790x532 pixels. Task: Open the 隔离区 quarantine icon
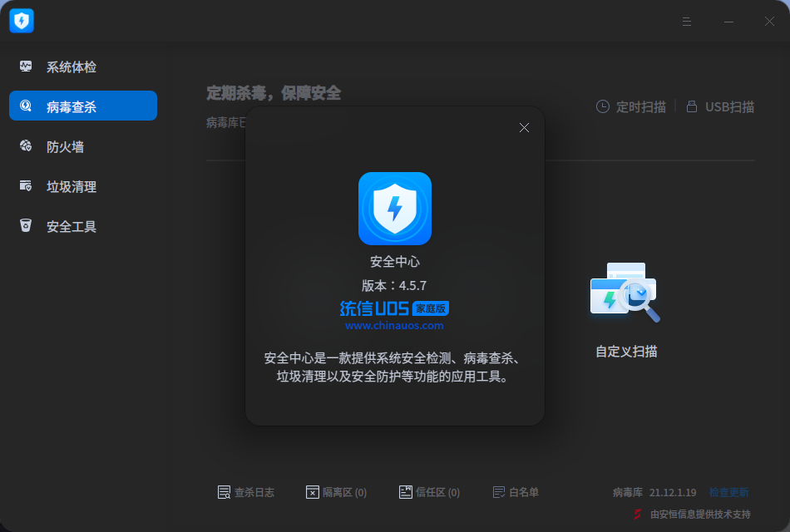(313, 491)
